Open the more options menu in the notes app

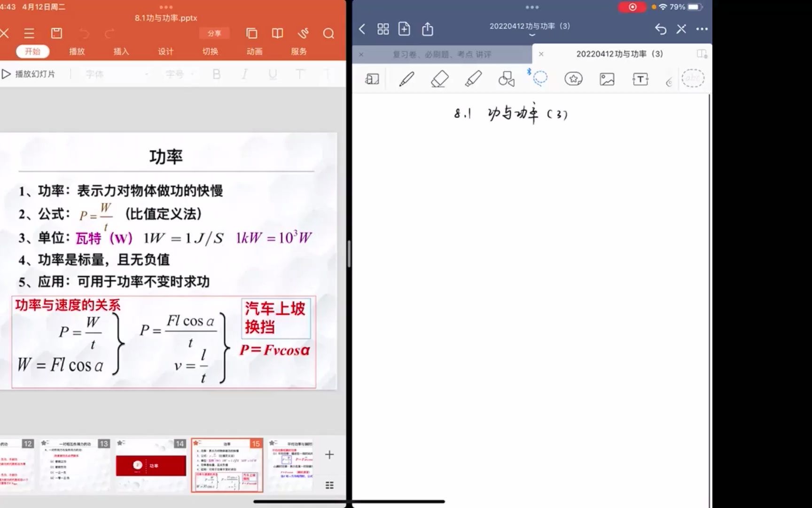point(701,29)
